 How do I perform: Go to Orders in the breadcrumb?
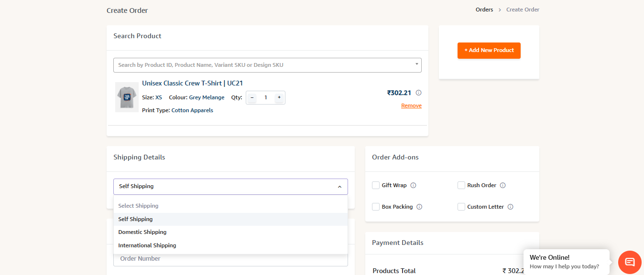[x=484, y=10]
